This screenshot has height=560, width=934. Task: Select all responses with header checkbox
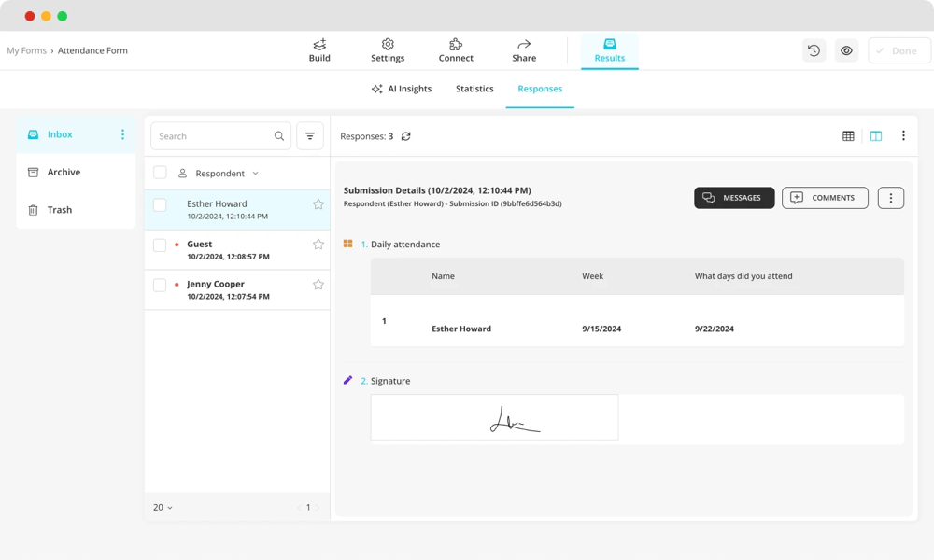click(160, 173)
